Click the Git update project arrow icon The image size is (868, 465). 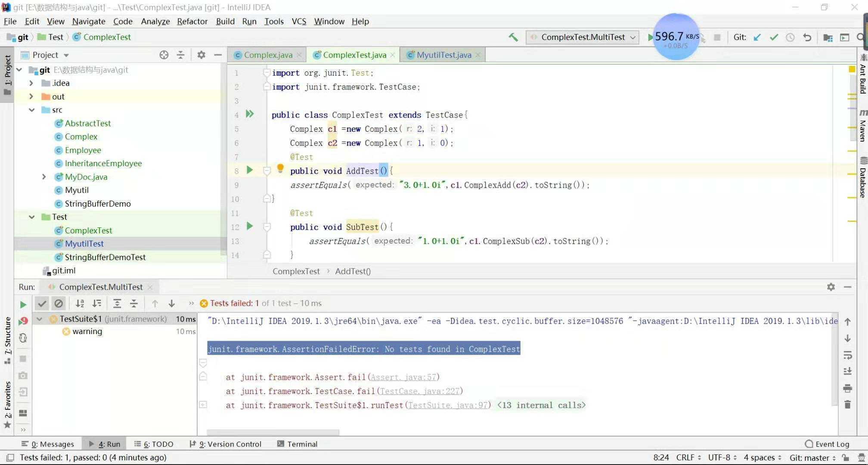[757, 37]
